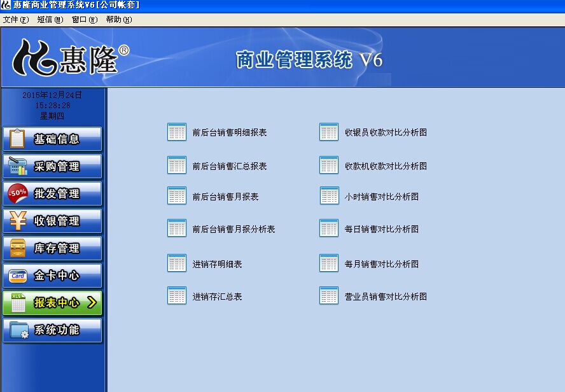Click the date text 2015年12月24日
Screen dimensions: 565x392
coord(52,95)
